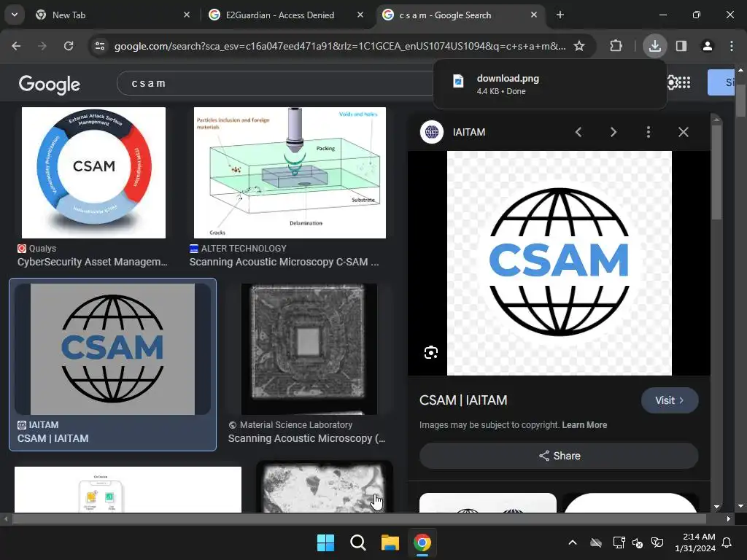Open a new browser tab

(x=560, y=15)
